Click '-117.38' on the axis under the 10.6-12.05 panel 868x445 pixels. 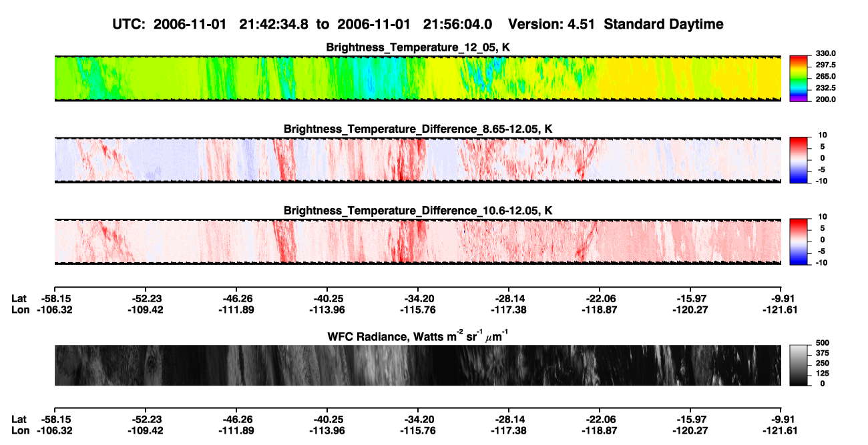click(509, 310)
